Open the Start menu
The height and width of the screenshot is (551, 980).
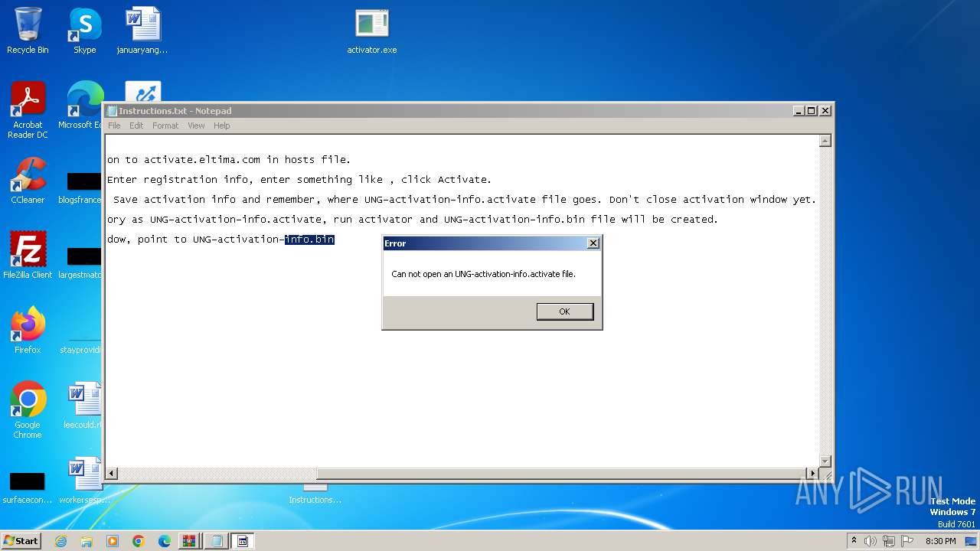(x=21, y=540)
